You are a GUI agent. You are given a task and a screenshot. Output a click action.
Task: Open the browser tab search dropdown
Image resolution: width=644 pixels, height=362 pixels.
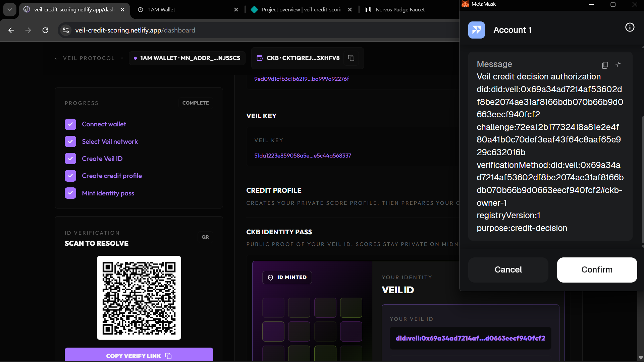click(9, 10)
